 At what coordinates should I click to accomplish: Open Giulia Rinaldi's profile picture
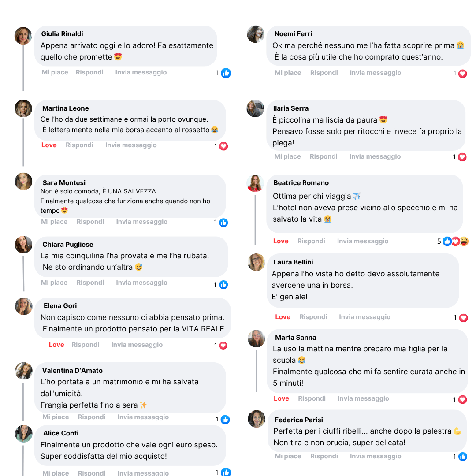(23, 36)
